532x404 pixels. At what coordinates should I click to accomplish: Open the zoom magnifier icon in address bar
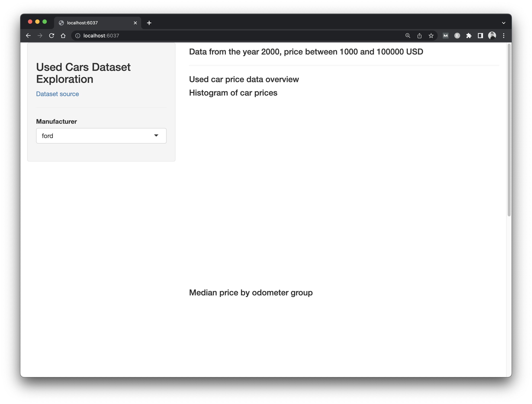point(408,36)
